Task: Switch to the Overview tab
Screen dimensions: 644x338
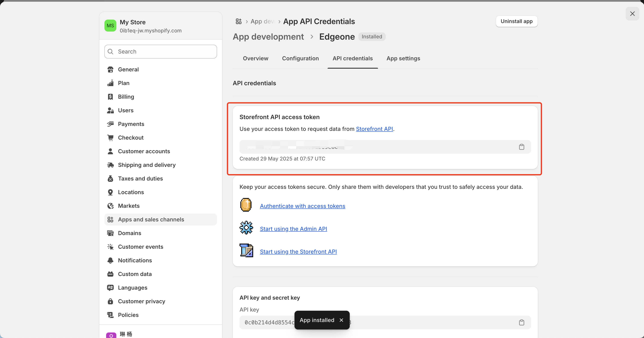Action: [255, 58]
